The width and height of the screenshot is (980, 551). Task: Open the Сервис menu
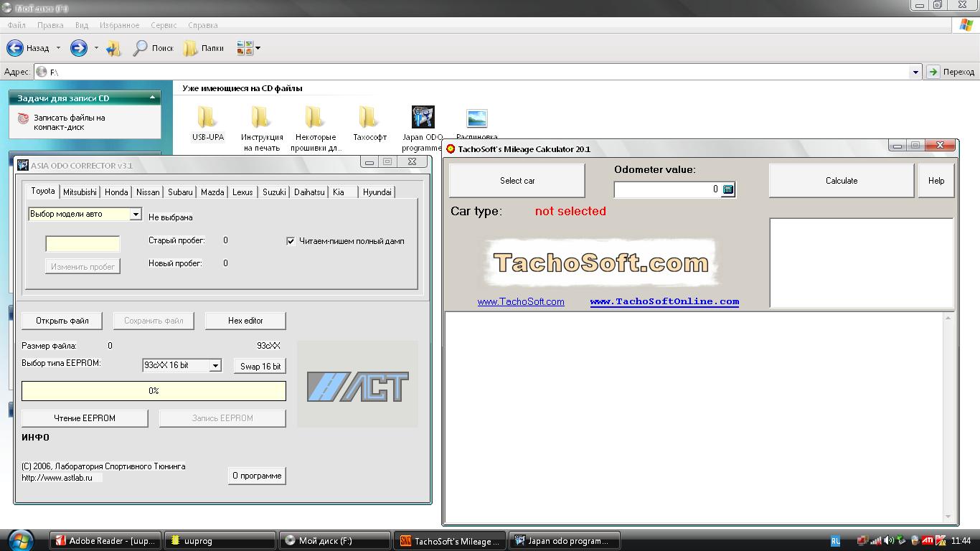[164, 25]
